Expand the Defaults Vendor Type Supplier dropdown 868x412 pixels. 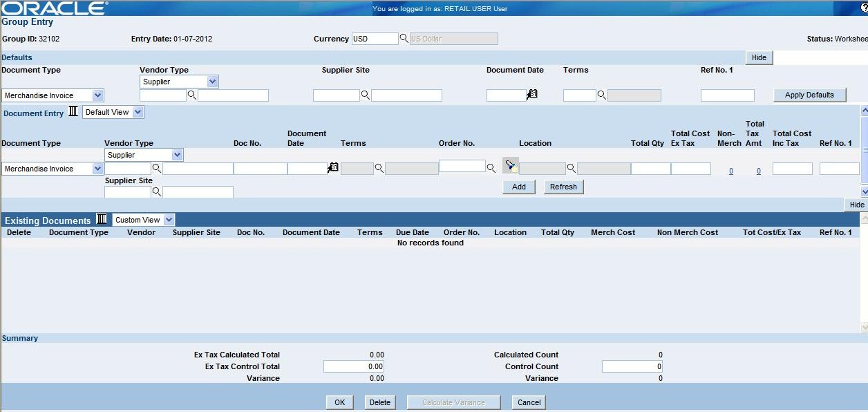tap(213, 82)
